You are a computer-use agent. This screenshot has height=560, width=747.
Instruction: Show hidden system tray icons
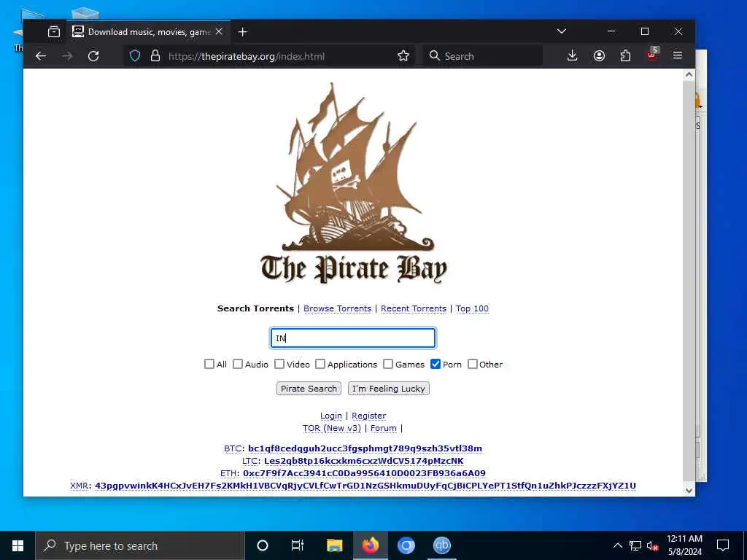click(x=617, y=545)
